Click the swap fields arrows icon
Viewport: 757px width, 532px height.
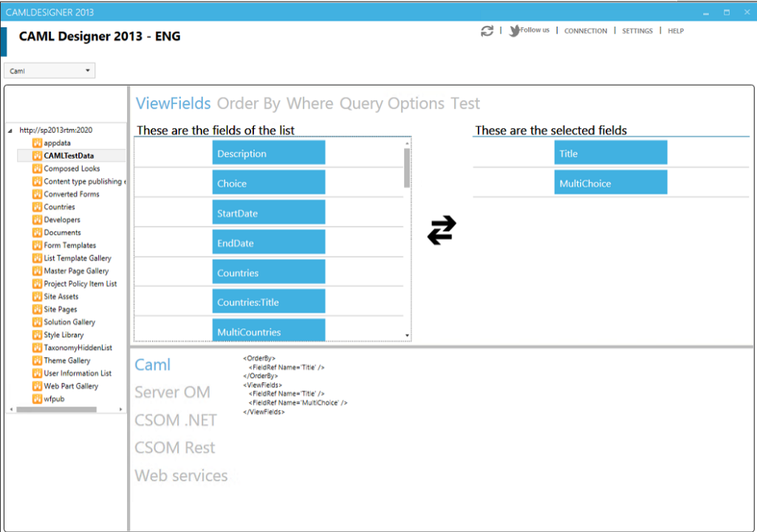442,230
